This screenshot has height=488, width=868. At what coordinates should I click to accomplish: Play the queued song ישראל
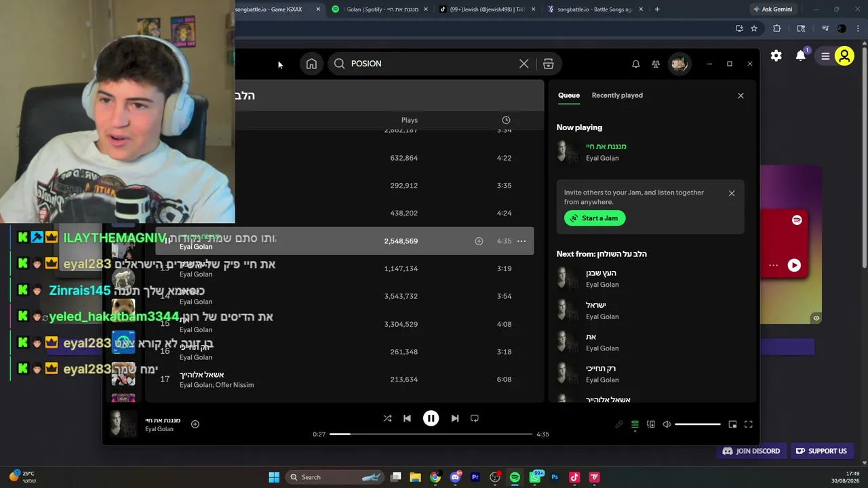pyautogui.click(x=649, y=310)
